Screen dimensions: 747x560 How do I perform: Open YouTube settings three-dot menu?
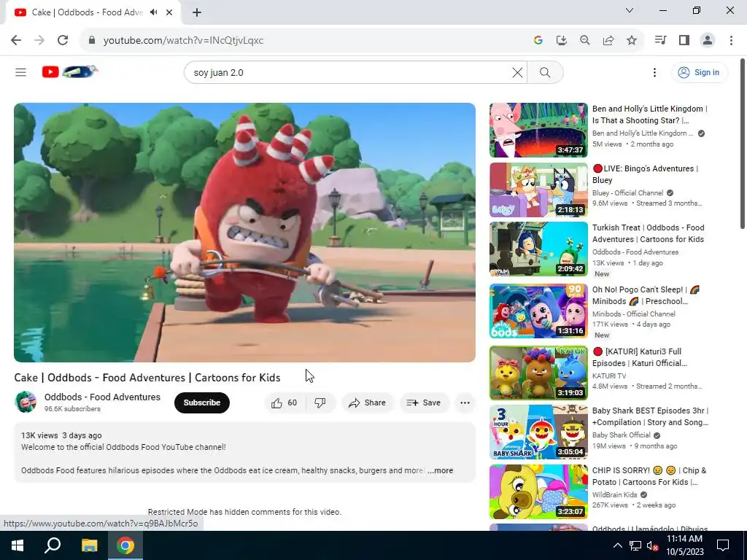click(654, 72)
